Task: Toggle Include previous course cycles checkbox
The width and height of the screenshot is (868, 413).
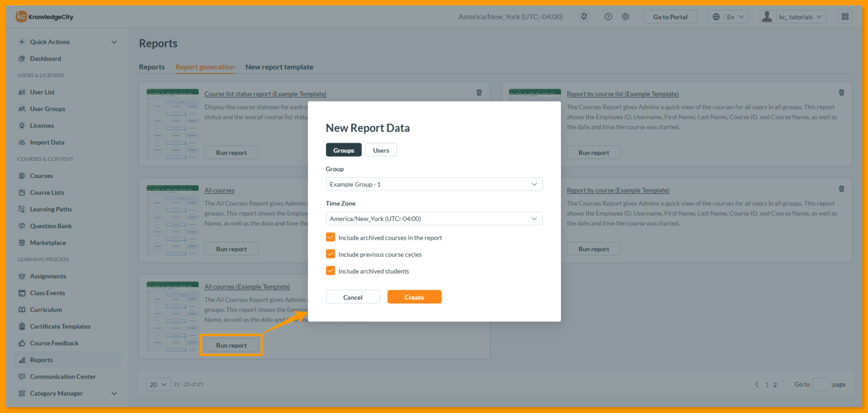Action: [x=330, y=254]
